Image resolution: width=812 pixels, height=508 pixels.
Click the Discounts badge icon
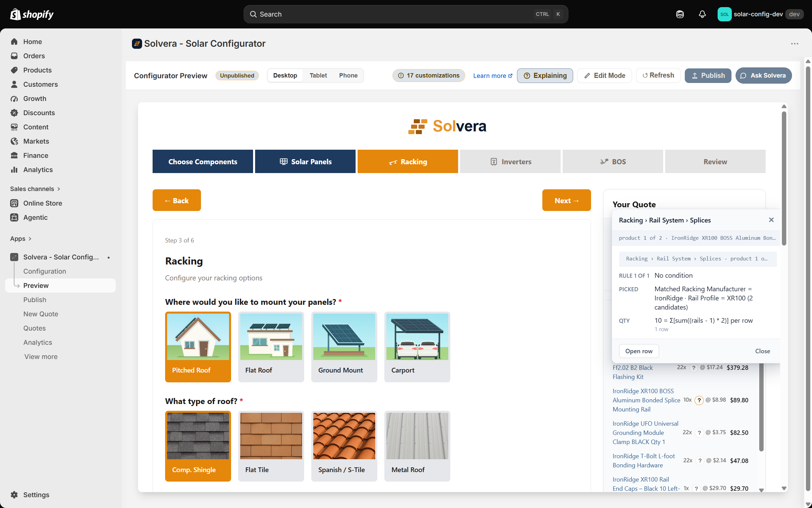[14, 113]
